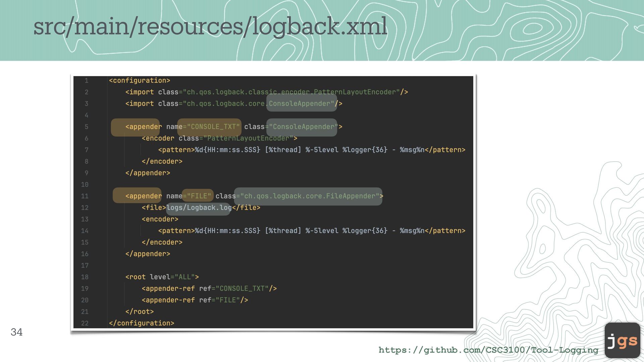Click line number 22 in gutter
This screenshot has height=362, width=644.
click(x=85, y=323)
